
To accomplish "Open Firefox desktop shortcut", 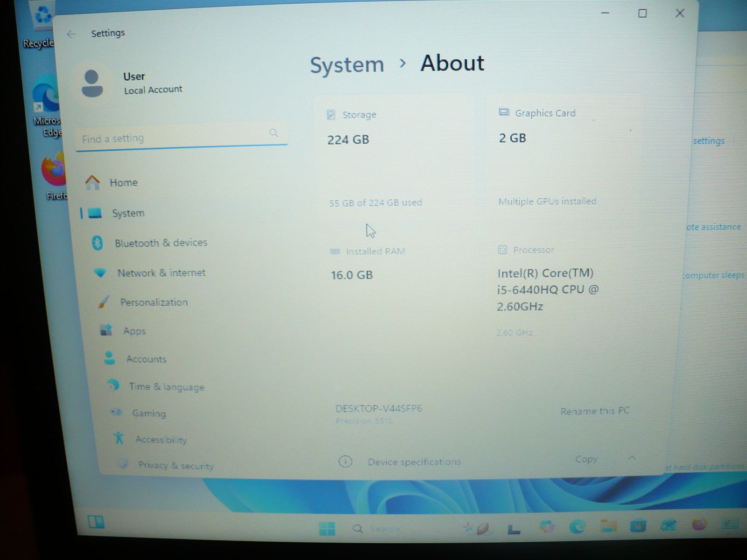I will click(x=55, y=177).
